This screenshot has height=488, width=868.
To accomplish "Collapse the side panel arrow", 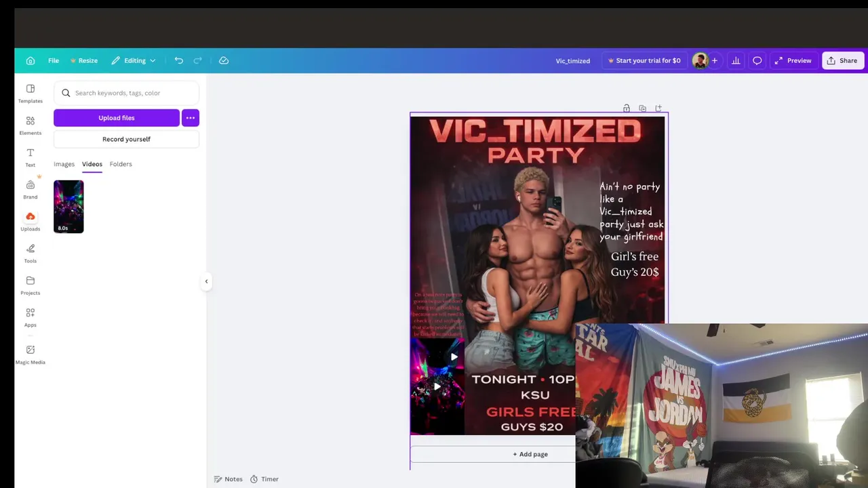I will pos(206,281).
